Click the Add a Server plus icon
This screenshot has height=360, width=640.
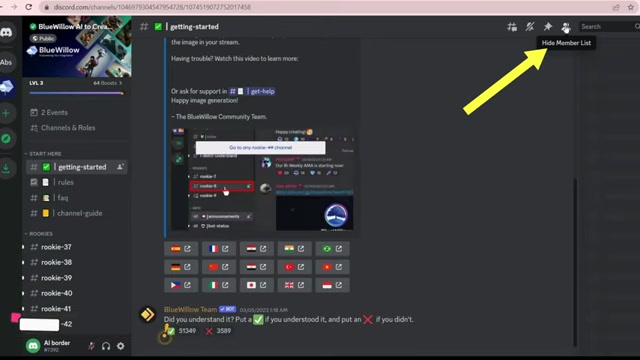[x=6, y=113]
